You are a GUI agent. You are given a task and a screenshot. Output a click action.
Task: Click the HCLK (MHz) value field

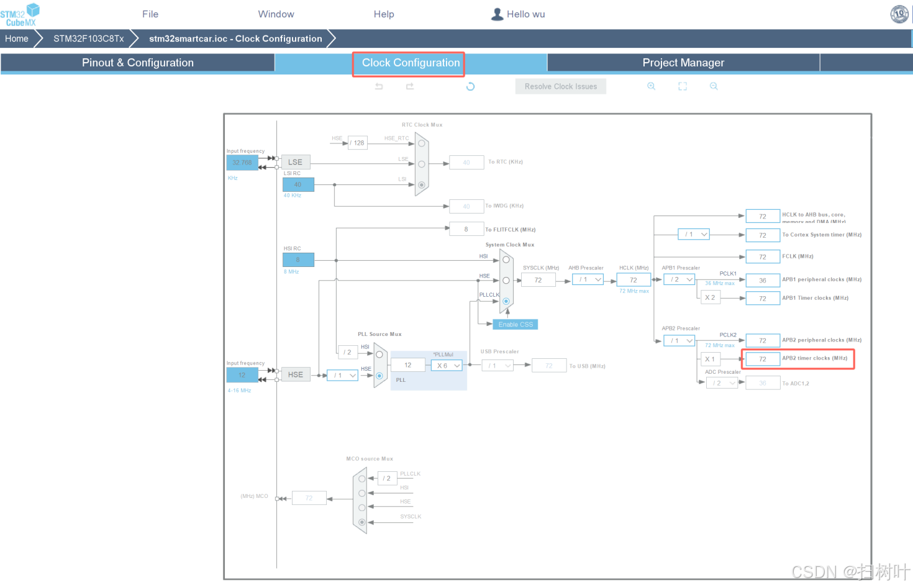(634, 280)
